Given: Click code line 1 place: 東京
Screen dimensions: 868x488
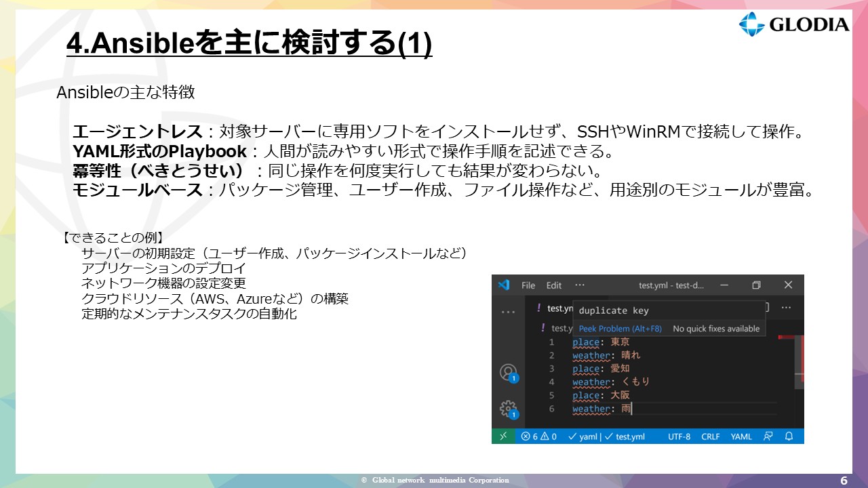Looking at the screenshot, I should [x=601, y=342].
